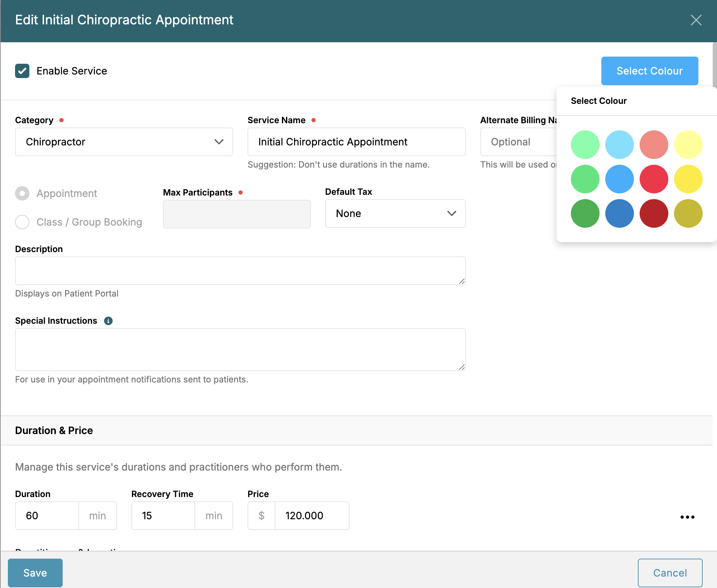
Task: Focus the Price amount input
Action: coord(312,516)
